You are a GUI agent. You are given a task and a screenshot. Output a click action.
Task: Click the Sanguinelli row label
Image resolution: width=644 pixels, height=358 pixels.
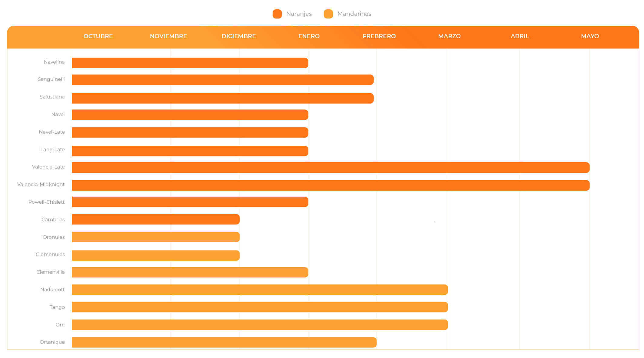click(x=51, y=79)
